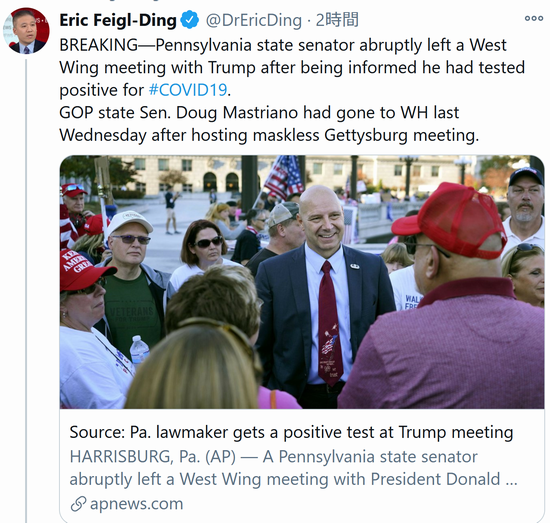The width and height of the screenshot is (550, 523).
Task: Click the blue verified badge icon
Action: click(x=190, y=20)
